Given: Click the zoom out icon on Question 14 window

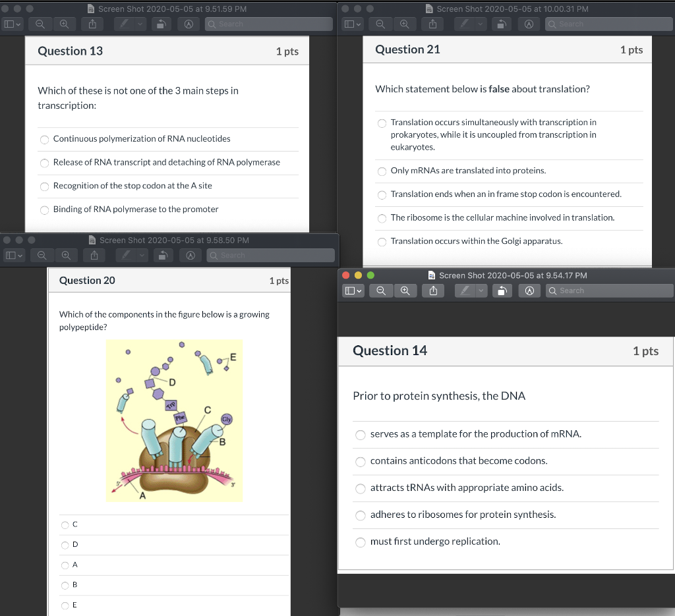Looking at the screenshot, I should tap(381, 291).
